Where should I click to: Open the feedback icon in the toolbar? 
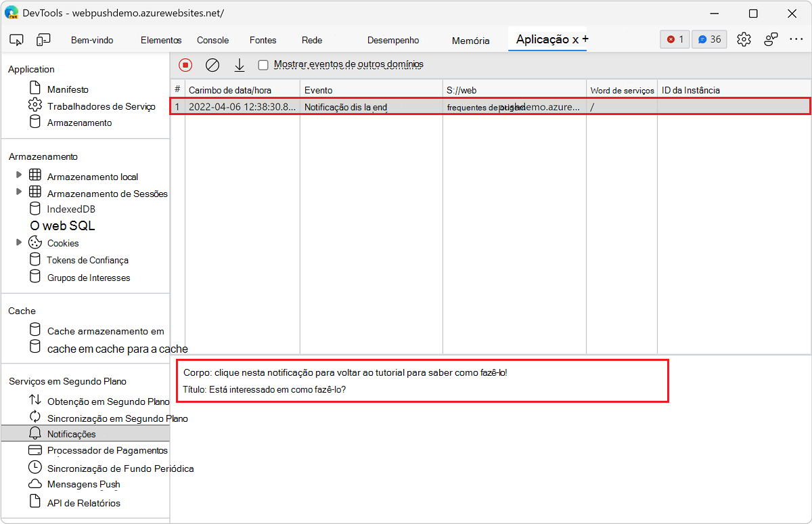pos(771,39)
